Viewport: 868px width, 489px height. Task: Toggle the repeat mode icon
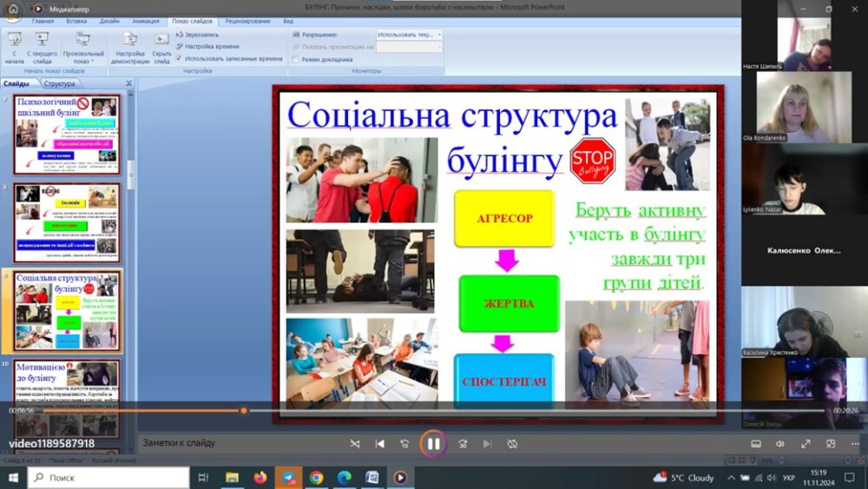pos(513,444)
